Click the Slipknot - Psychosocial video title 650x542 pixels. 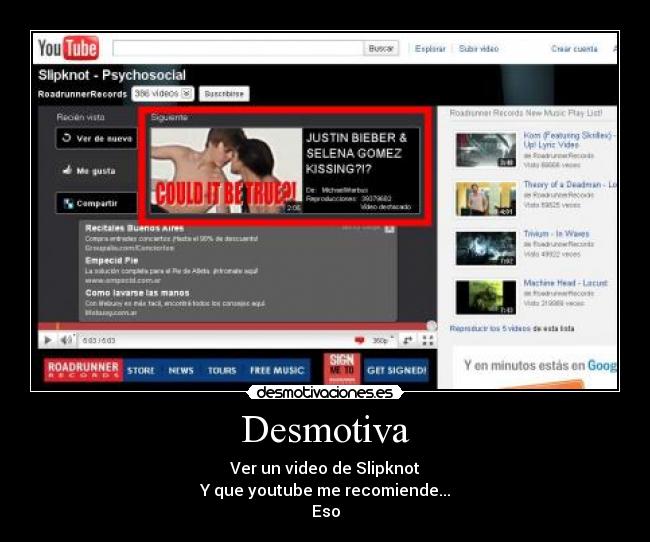(x=112, y=75)
